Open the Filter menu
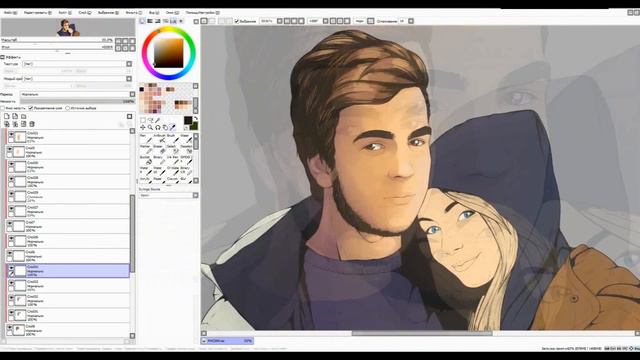Image resolution: width=640 pixels, height=360 pixels. [x=133, y=13]
